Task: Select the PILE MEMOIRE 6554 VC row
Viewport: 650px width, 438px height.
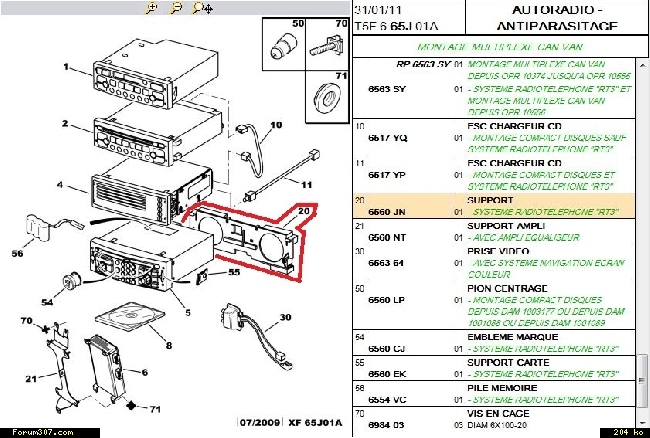Action: point(495,392)
